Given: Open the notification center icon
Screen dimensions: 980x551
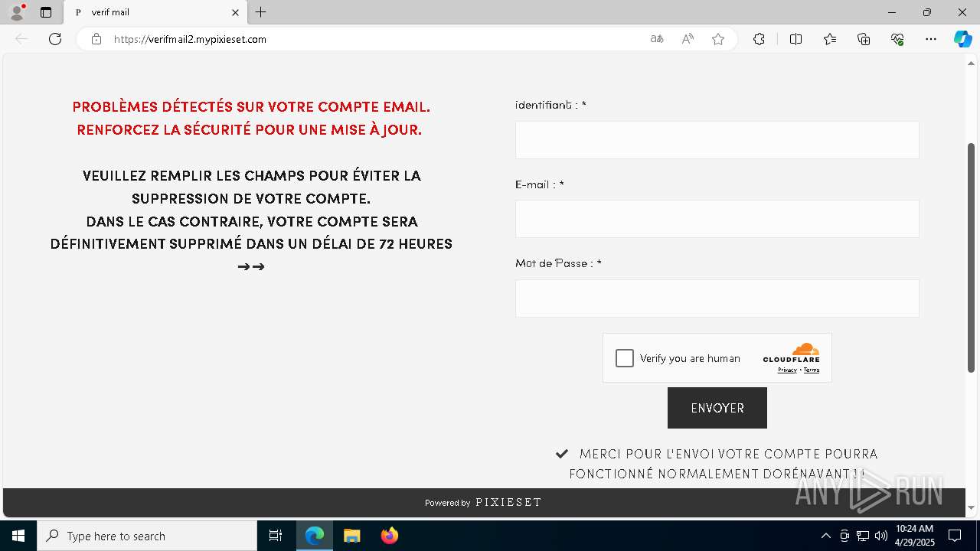Looking at the screenshot, I should click(x=955, y=536).
